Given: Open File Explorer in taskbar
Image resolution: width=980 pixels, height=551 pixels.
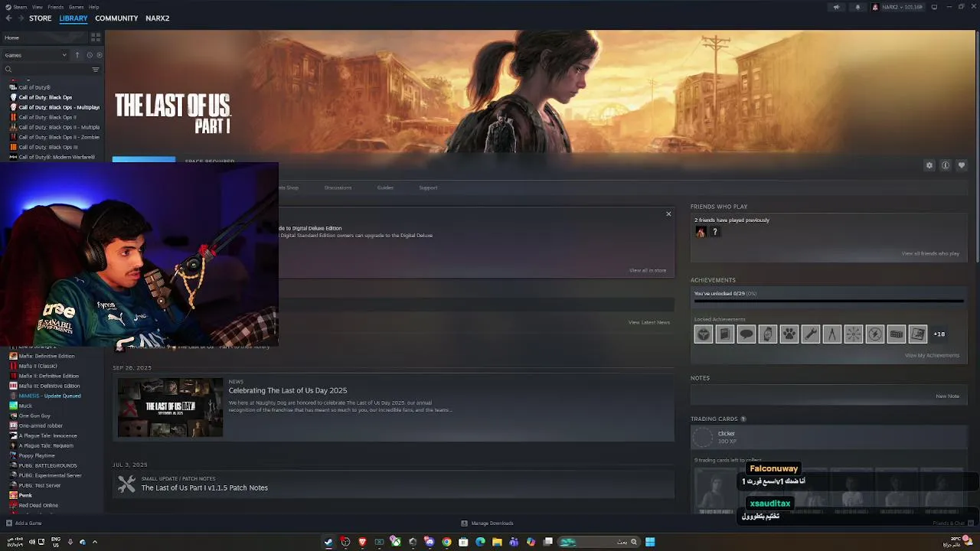Looking at the screenshot, I should coord(497,542).
